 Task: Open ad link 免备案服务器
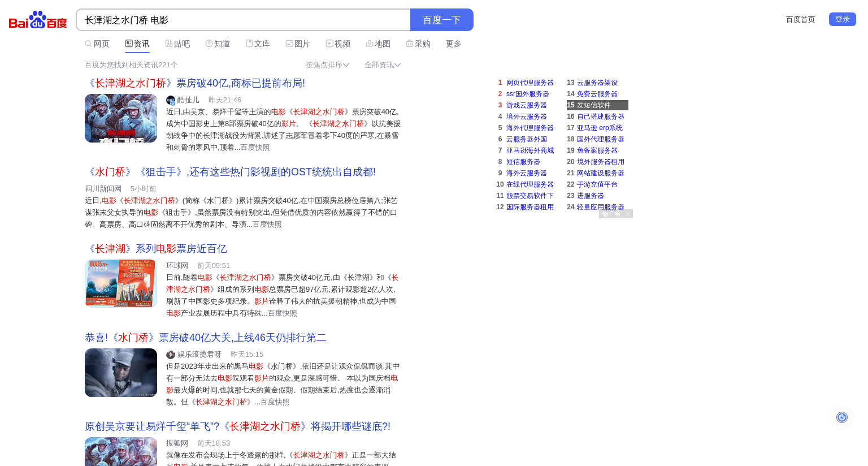coord(597,150)
